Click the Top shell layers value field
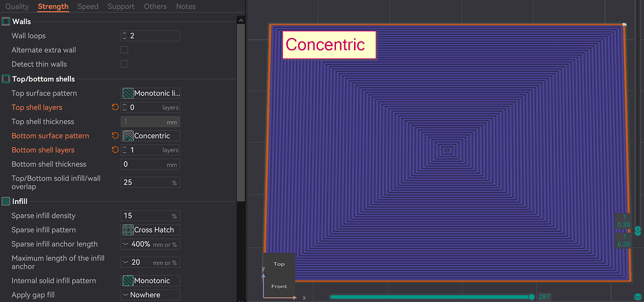The width and height of the screenshot is (644, 302). 151,108
